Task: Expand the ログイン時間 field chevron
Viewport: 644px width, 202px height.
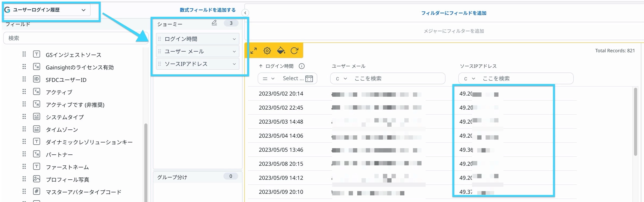Action: click(234, 39)
